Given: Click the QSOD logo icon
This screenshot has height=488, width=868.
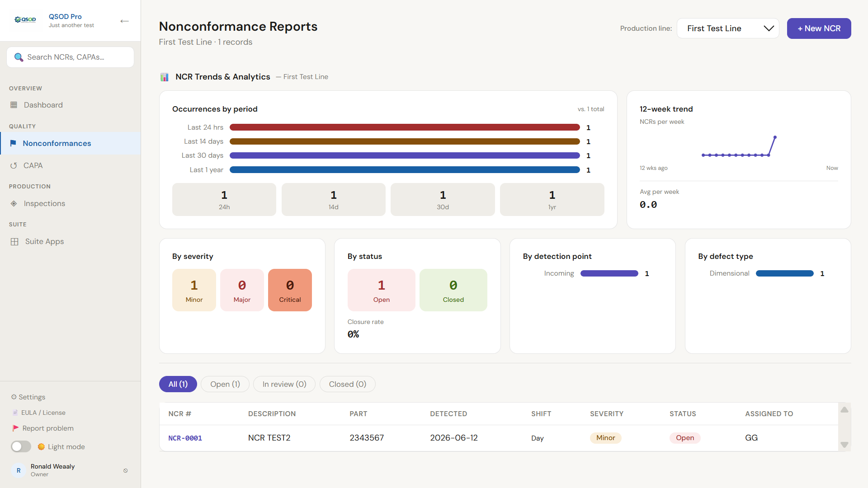Looking at the screenshot, I should (25, 20).
